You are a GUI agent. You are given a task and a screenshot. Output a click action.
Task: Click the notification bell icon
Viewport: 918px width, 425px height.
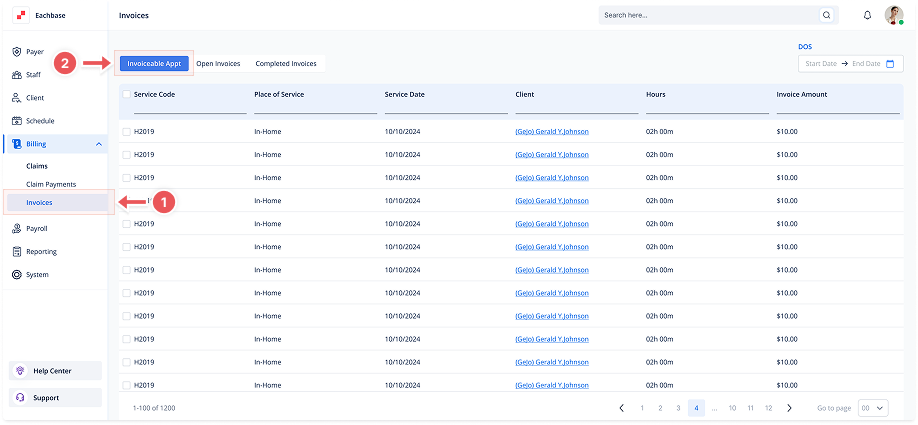pyautogui.click(x=867, y=16)
